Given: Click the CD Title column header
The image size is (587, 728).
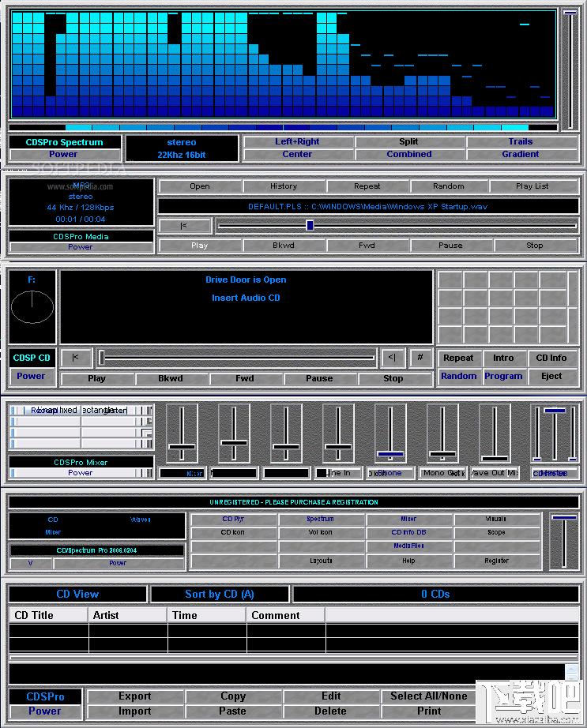Looking at the screenshot, I should click(49, 615).
